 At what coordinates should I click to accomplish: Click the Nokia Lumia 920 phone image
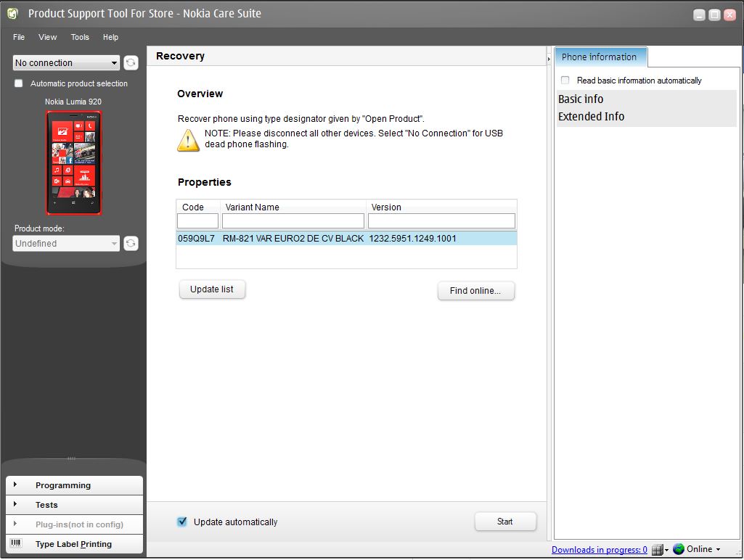[73, 162]
